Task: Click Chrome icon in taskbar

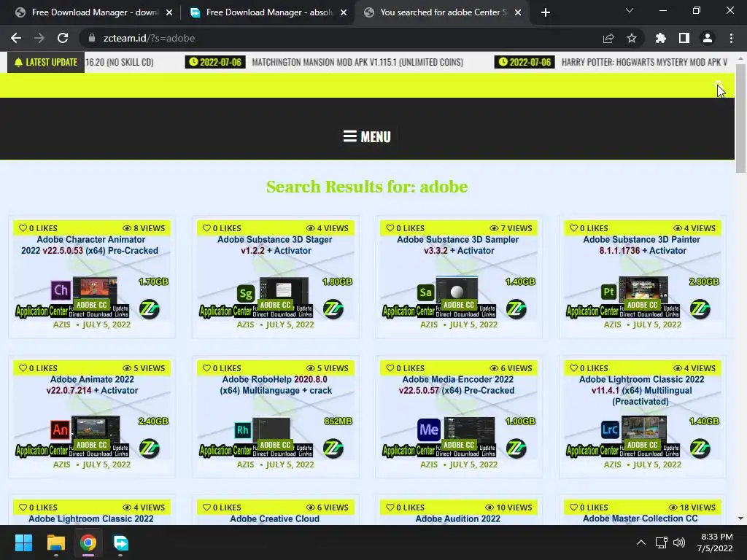Action: [x=88, y=542]
